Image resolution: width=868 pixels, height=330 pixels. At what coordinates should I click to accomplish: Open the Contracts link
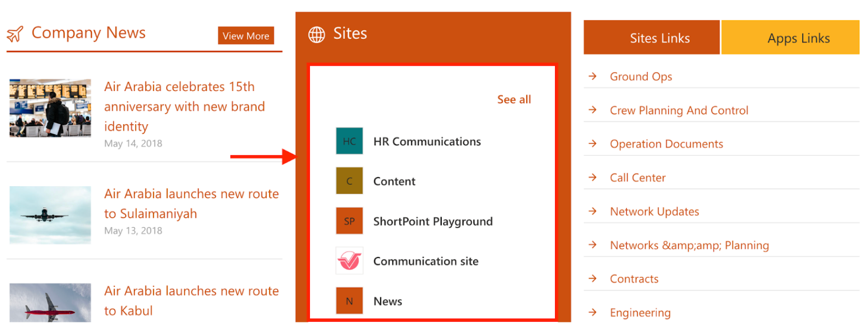tap(634, 279)
